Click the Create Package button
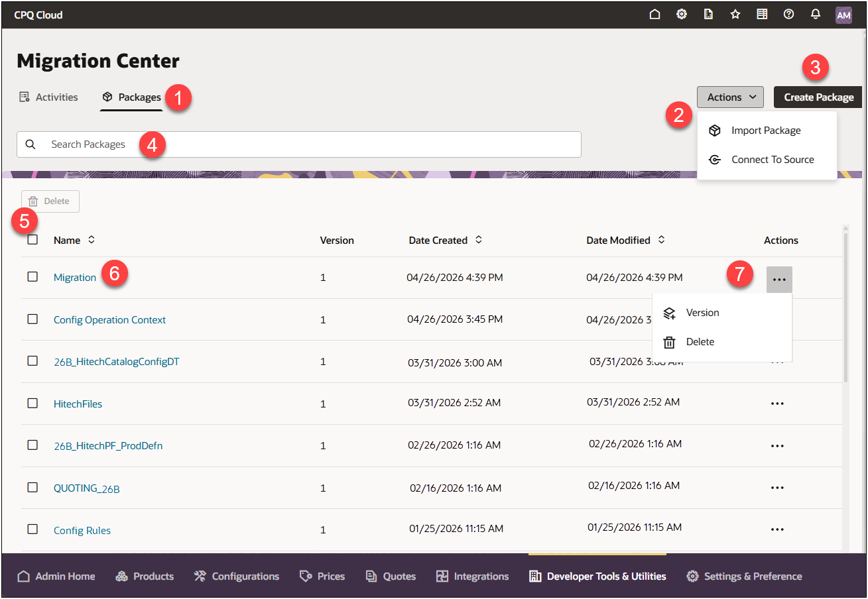The height and width of the screenshot is (599, 868). click(819, 97)
